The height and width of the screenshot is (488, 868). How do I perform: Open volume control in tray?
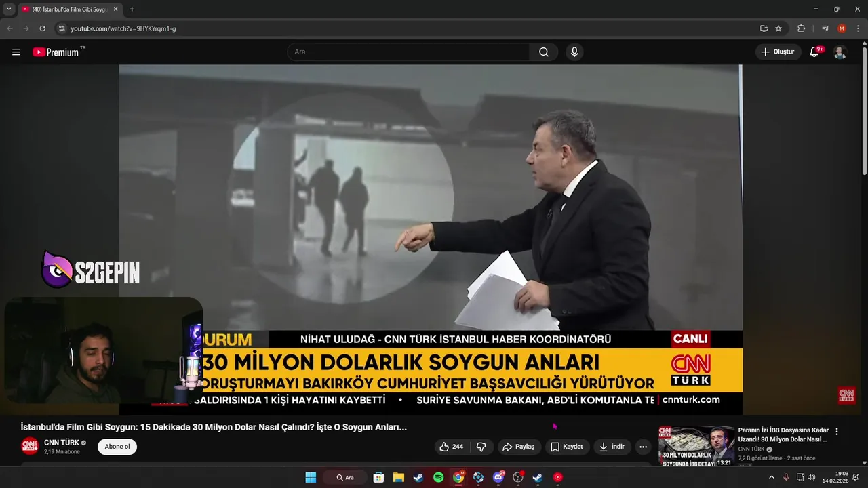point(812,477)
